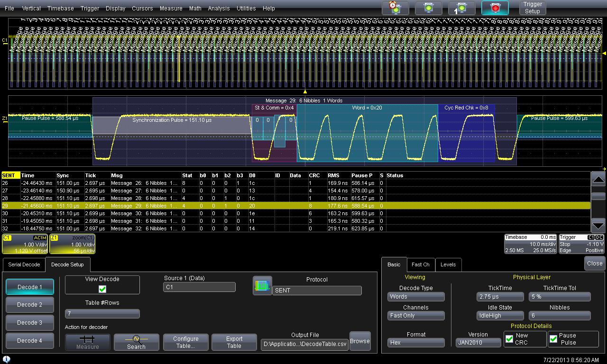Click the Single trigger mode icon

(461, 8)
